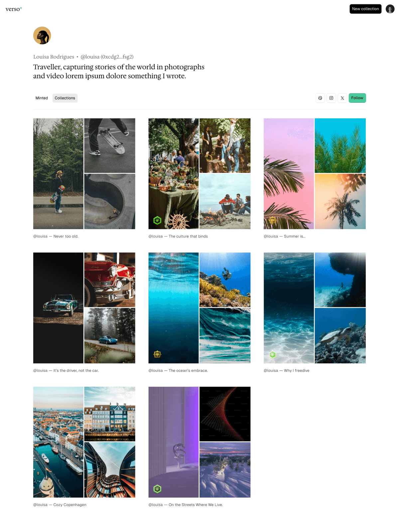Click the green hexagon badge on freedive collection

pyautogui.click(x=273, y=354)
